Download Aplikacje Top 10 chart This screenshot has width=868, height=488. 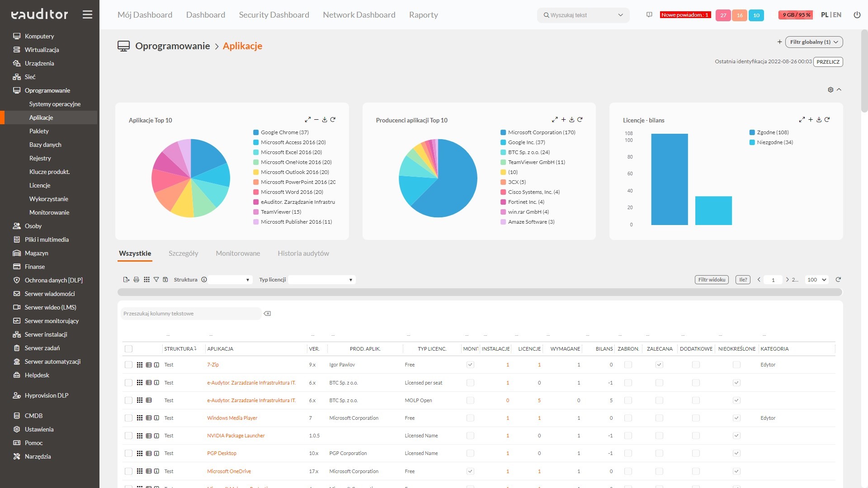point(325,120)
